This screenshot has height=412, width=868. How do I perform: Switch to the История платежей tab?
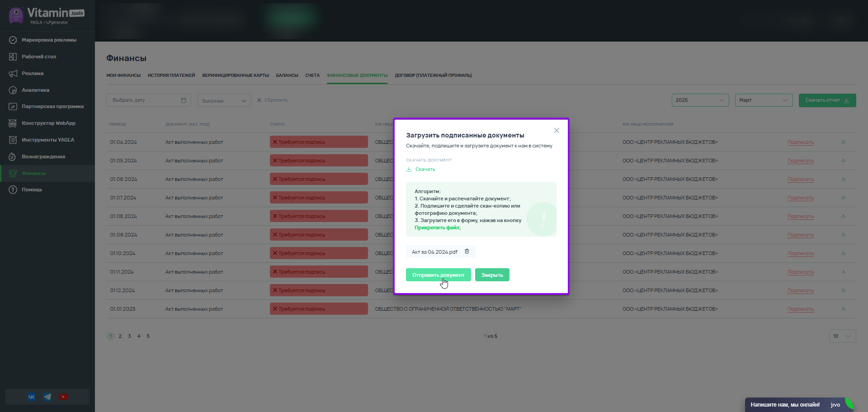(x=171, y=76)
